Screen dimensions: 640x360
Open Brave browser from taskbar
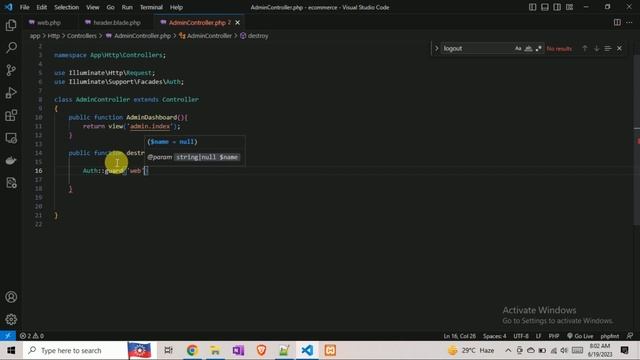261,350
